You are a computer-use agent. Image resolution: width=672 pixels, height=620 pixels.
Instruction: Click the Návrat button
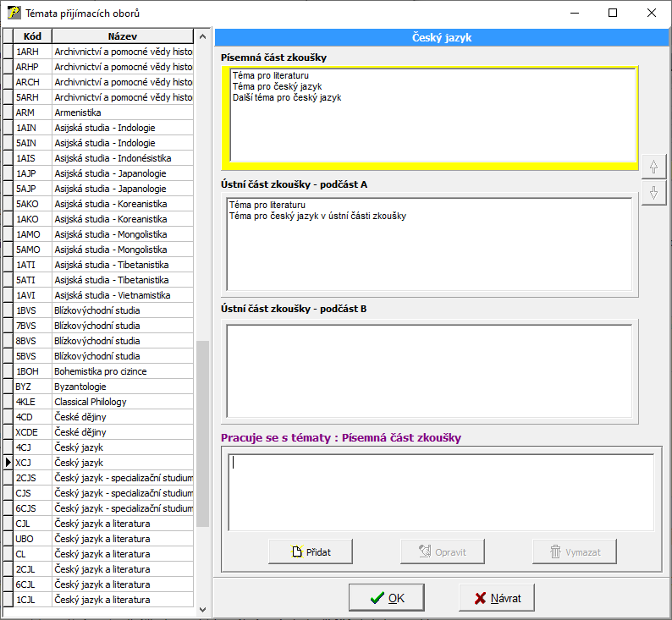(x=497, y=598)
